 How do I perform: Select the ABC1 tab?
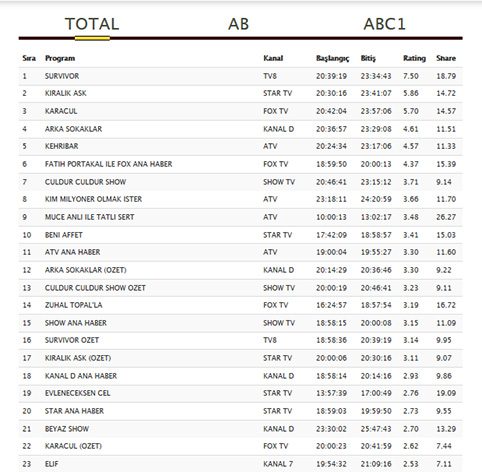[x=384, y=24]
